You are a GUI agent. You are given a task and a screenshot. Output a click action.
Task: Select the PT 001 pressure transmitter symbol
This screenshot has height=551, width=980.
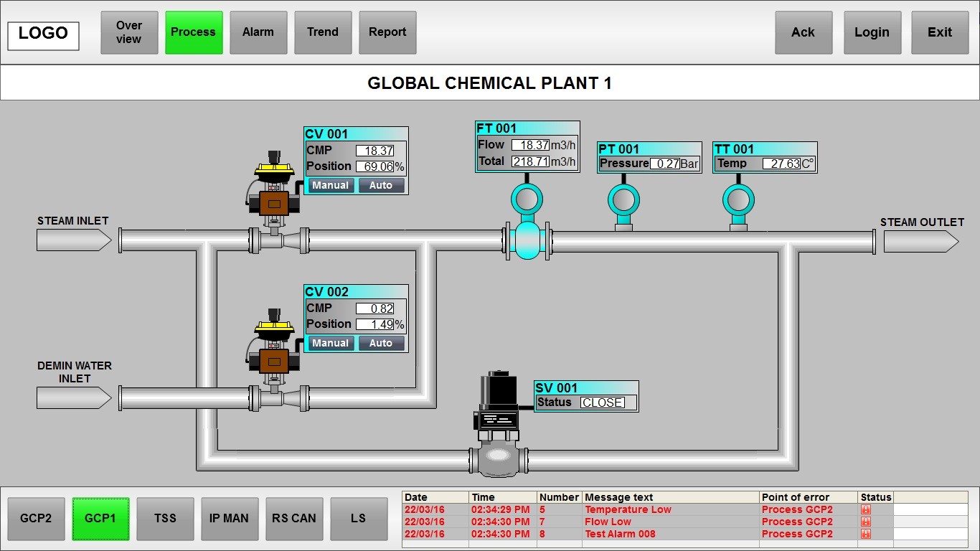623,202
